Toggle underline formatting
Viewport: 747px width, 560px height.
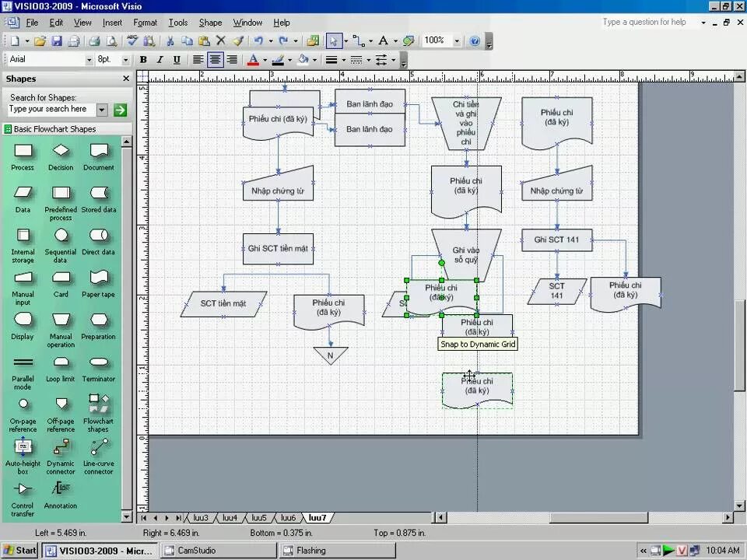[x=177, y=60]
